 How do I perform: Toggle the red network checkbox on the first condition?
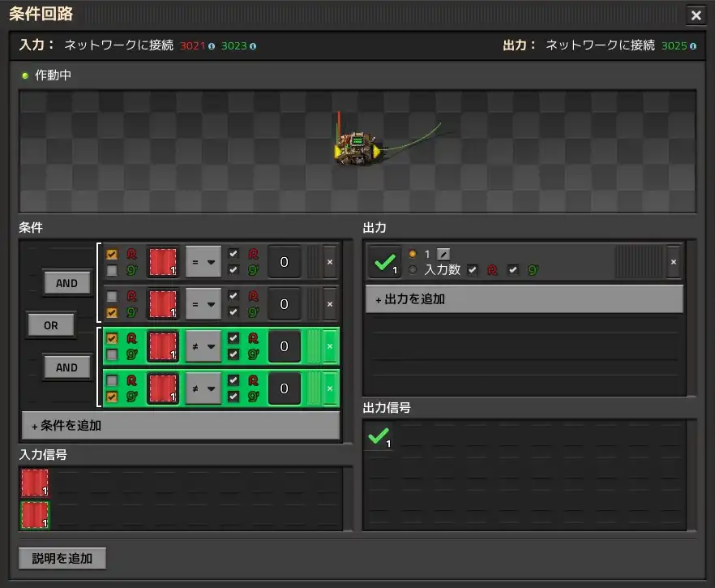click(111, 253)
